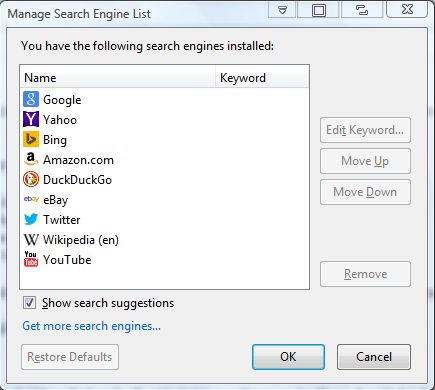Select the DuckDuckGo entry

(x=164, y=180)
